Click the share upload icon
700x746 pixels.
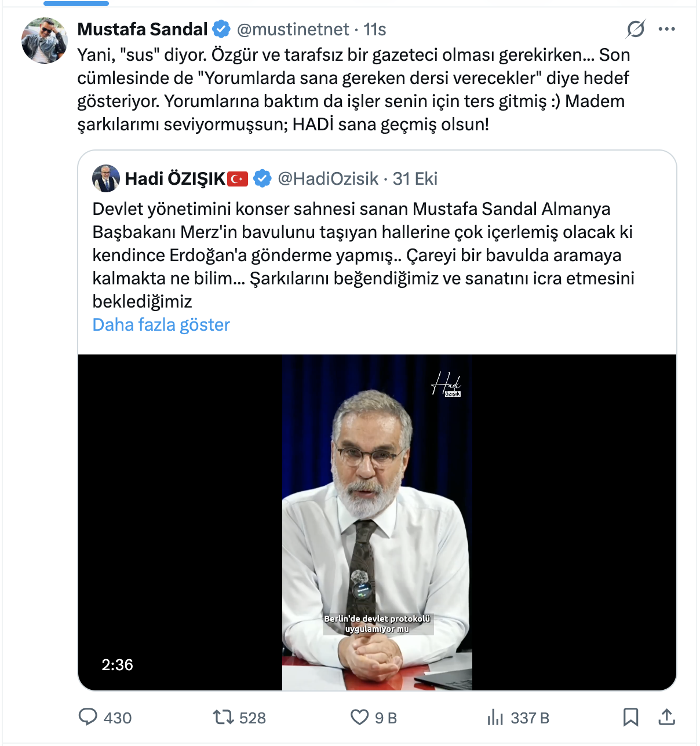tap(667, 717)
